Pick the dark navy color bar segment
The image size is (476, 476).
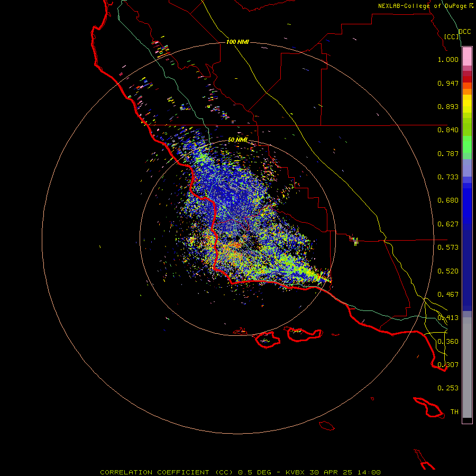coord(467,268)
